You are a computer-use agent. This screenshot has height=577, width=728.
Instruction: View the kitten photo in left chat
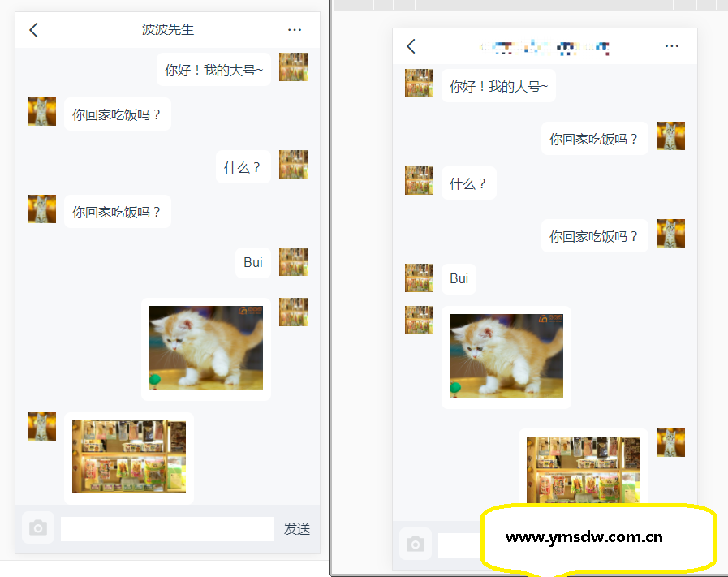click(x=205, y=347)
